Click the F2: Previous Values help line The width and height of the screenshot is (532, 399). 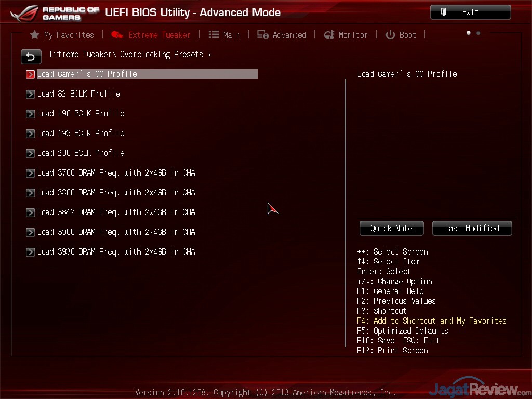tap(396, 301)
